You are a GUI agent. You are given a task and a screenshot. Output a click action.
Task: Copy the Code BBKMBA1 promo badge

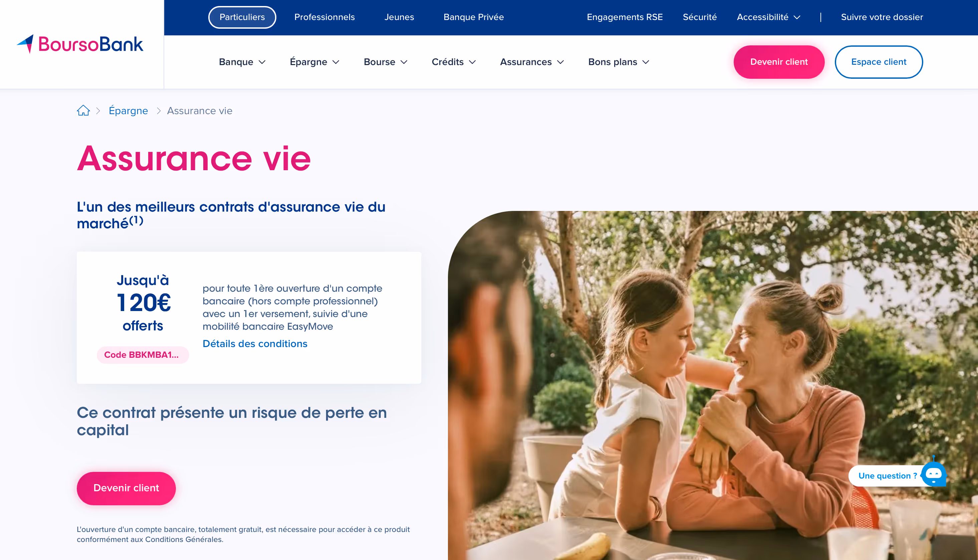(143, 355)
